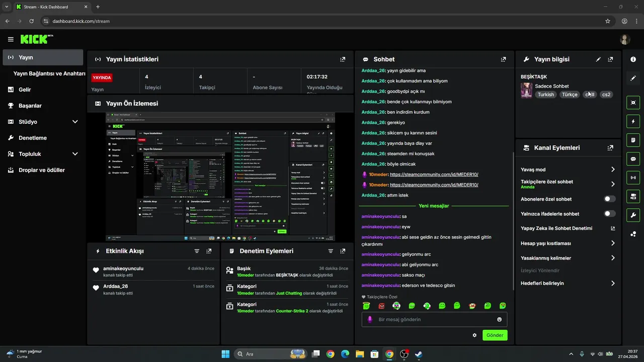The height and width of the screenshot is (362, 644).
Task: Reload the page in Chrome
Action: (x=32, y=21)
